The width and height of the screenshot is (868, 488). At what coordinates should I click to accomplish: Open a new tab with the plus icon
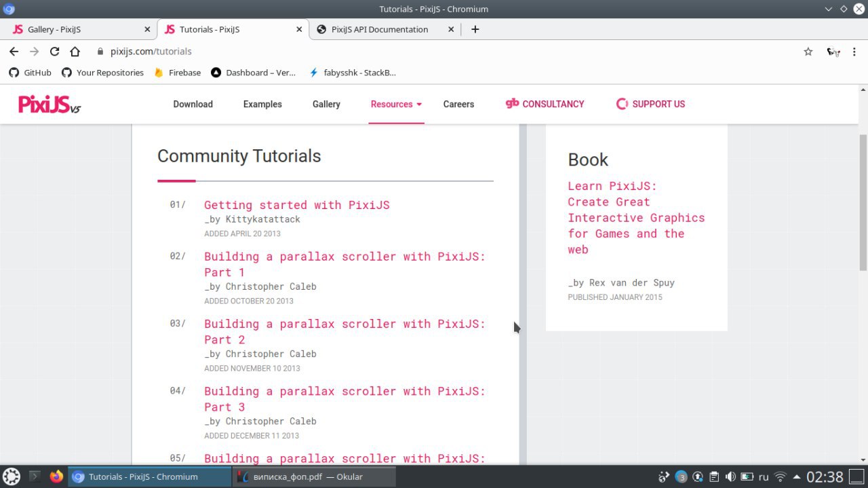tap(475, 29)
